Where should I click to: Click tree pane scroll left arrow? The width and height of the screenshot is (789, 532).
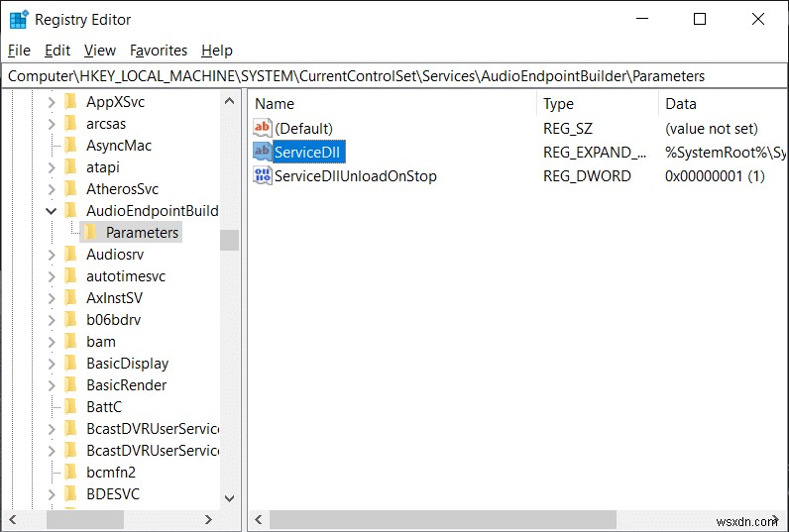13,519
